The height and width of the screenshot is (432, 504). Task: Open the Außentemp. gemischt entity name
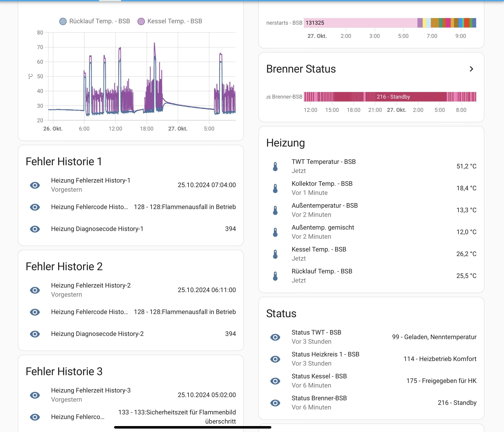point(323,228)
